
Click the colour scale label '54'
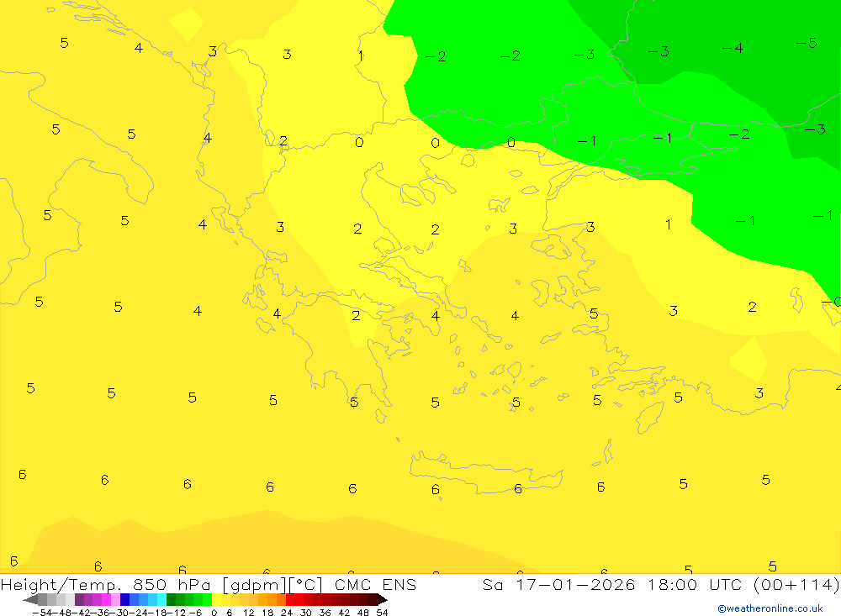pyautogui.click(x=382, y=613)
